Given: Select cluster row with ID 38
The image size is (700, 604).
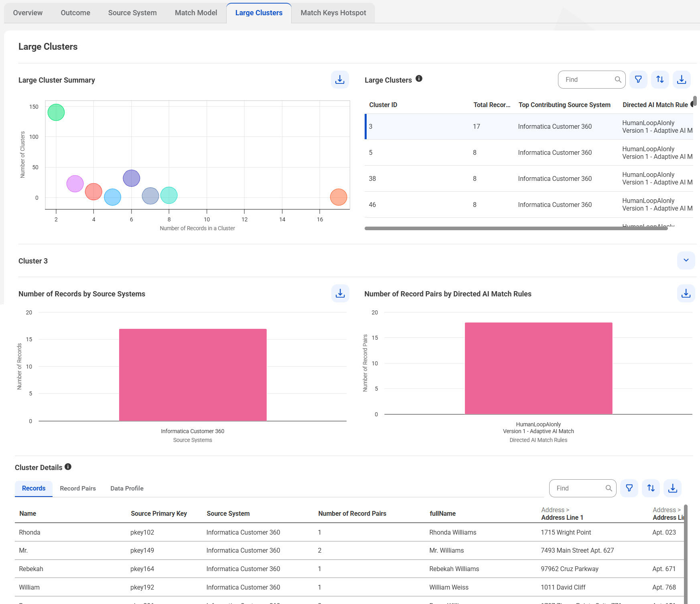Looking at the screenshot, I should [x=529, y=178].
